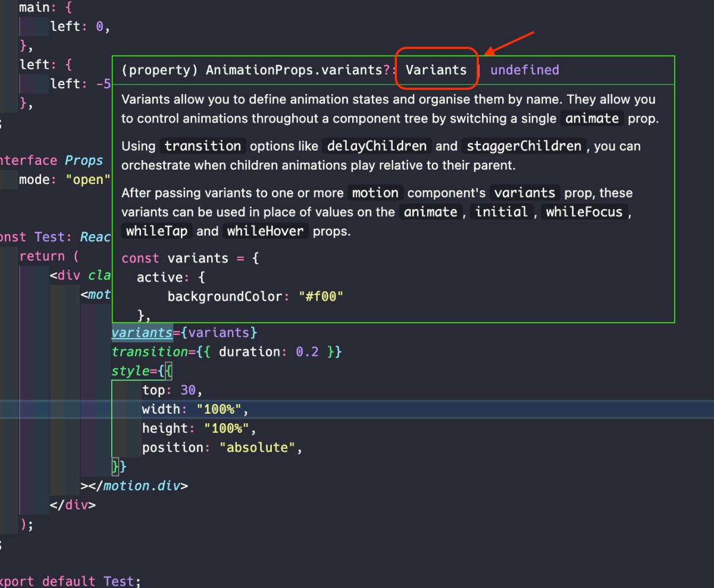Click the underlined variants prop name
Image resolution: width=714 pixels, height=588 pixels.
(x=142, y=332)
